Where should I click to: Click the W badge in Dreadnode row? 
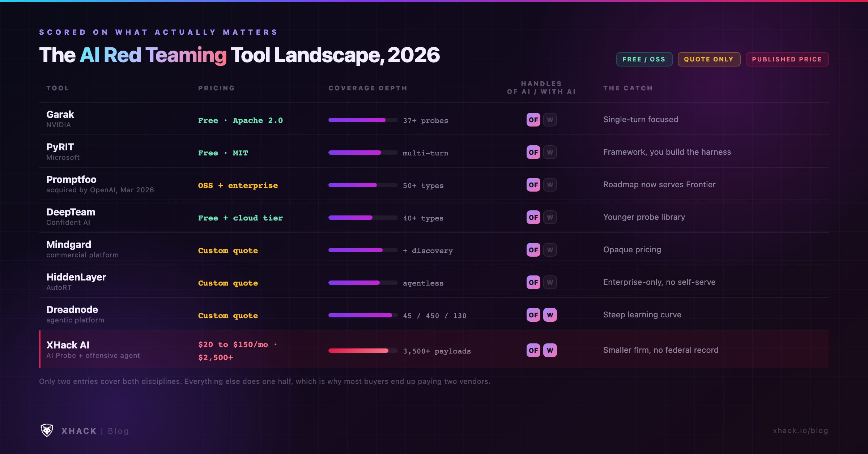(x=550, y=315)
